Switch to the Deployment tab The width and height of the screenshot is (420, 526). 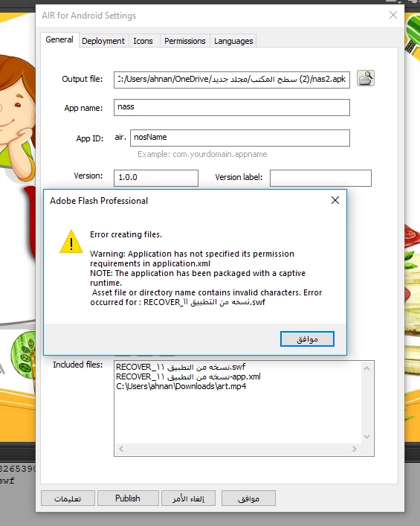[103, 41]
